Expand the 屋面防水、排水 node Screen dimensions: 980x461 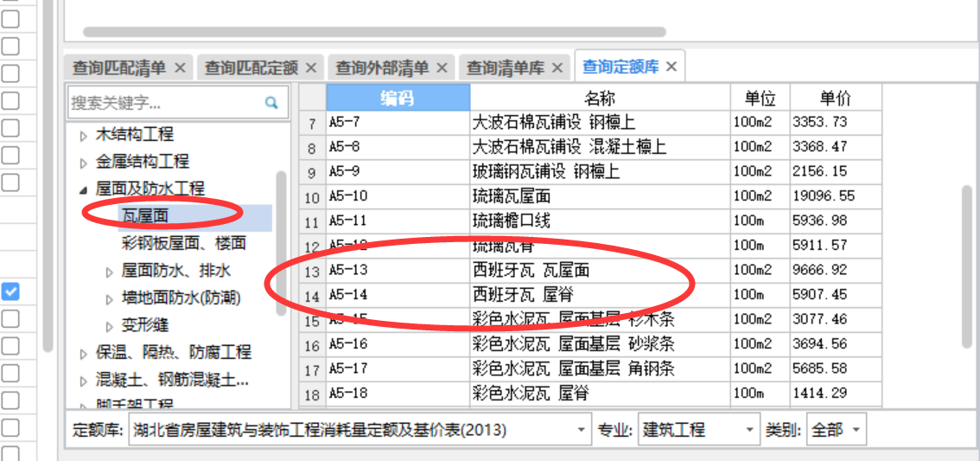pos(110,272)
